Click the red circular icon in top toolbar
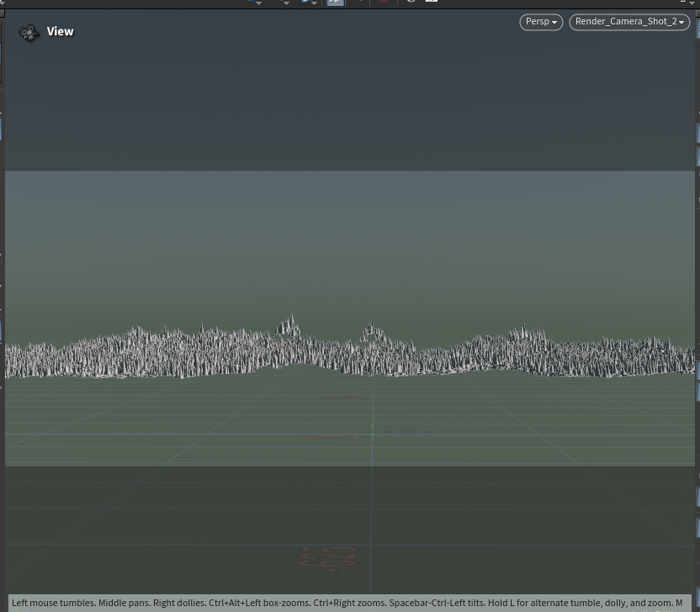The height and width of the screenshot is (612, 700). (383, 3)
